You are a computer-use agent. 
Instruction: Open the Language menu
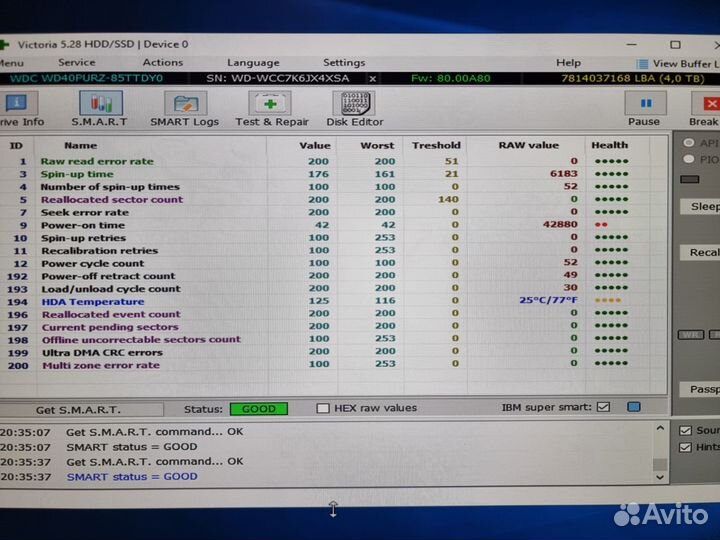pos(253,63)
